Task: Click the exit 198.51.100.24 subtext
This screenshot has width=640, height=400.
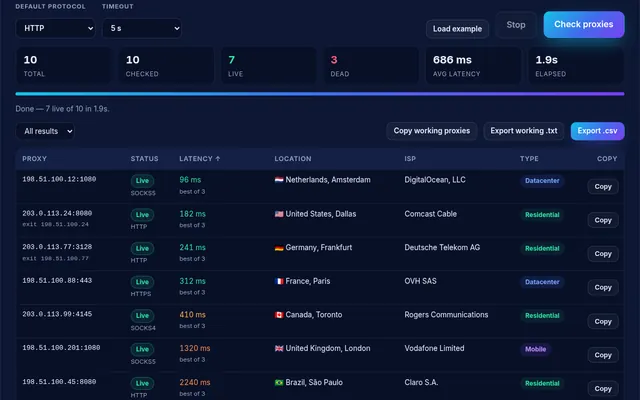Action: pyautogui.click(x=56, y=224)
